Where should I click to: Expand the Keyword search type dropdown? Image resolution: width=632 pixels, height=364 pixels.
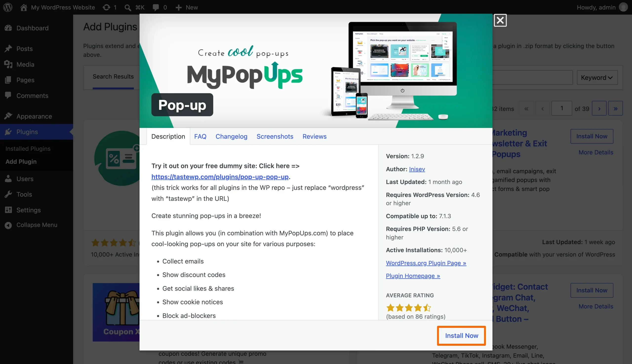point(597,77)
